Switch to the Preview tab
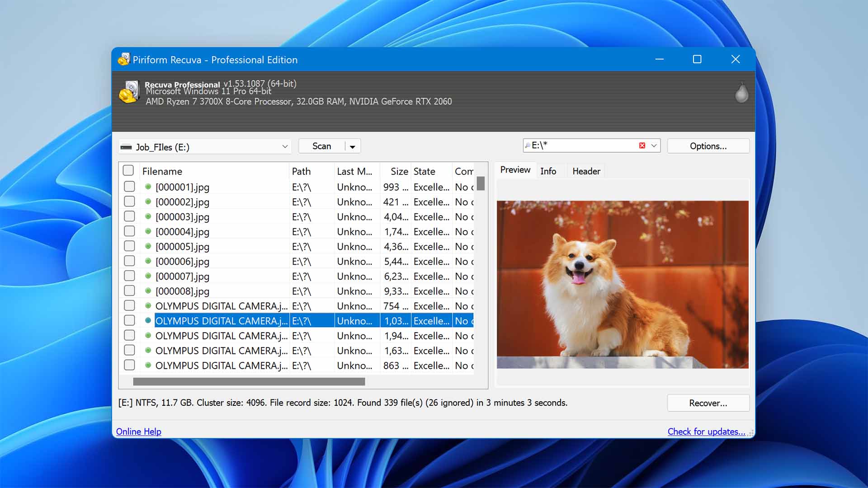Viewport: 868px width, 488px height. [x=515, y=170]
